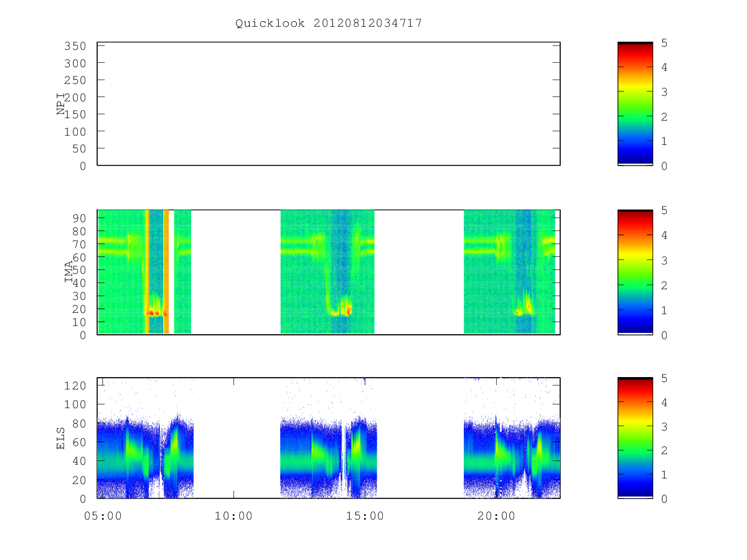The image size is (747, 560).
Task: Click the 150 tick label on NPI axis
Action: click(76, 114)
